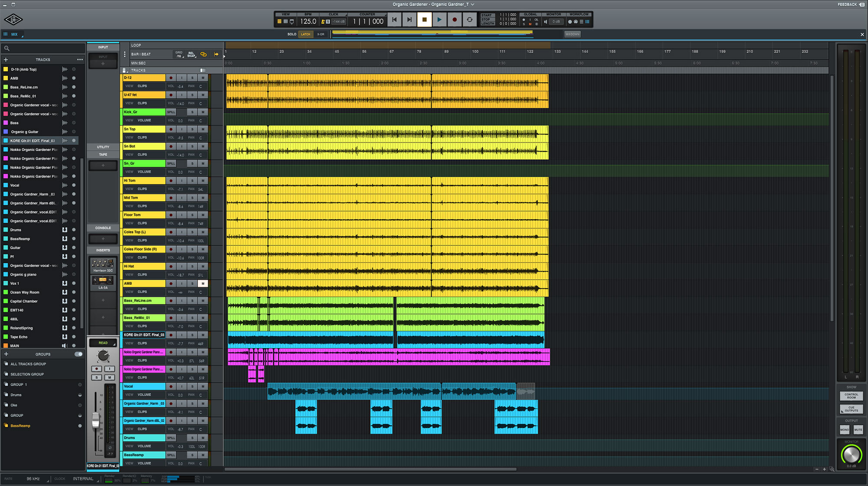868x486 pixels.
Task: Click the yellow follow-playhead arrow icon
Action: [x=216, y=54]
